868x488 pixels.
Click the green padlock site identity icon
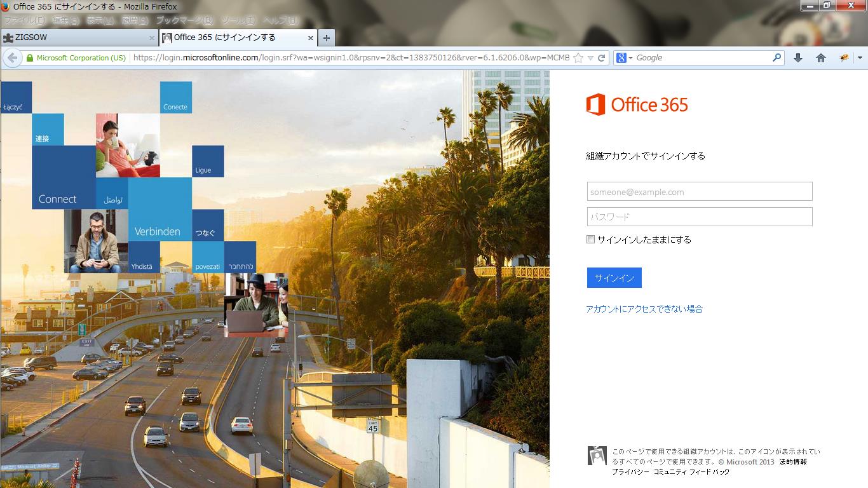point(29,58)
